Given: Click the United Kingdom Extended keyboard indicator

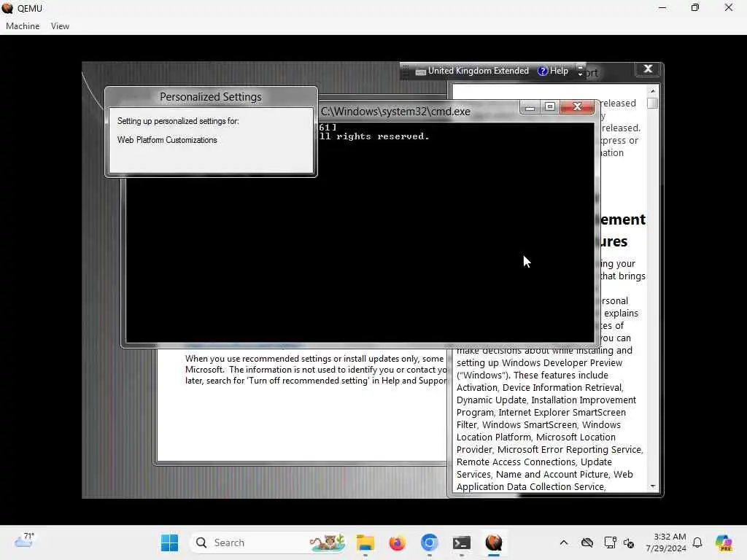Looking at the screenshot, I should click(472, 71).
